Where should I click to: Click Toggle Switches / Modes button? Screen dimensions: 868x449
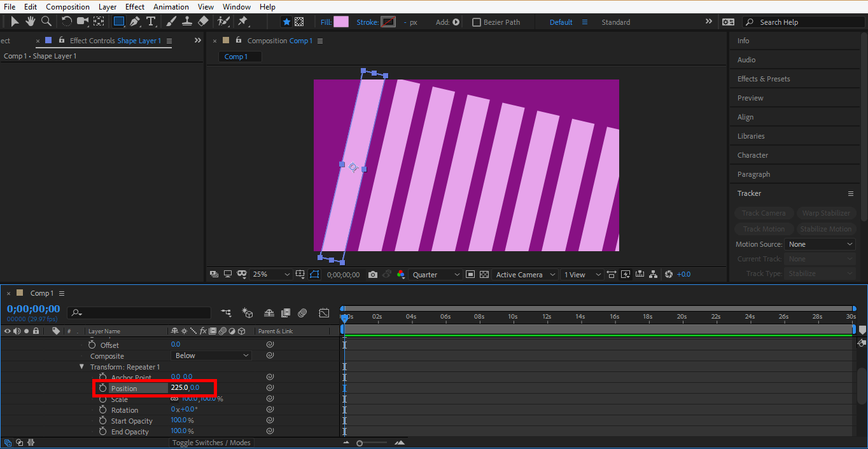[213, 443]
